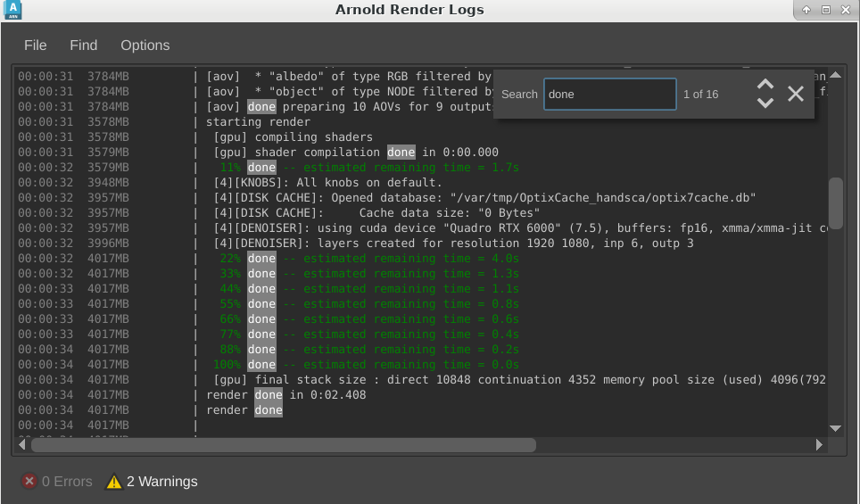Click the '11% done' progress line
Screen dimensions: 860x504
click(x=369, y=168)
